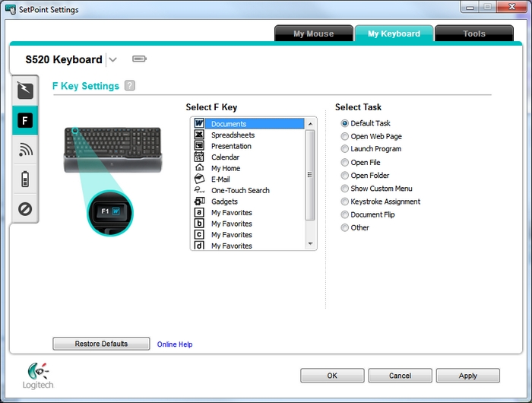
Task: Expand the S520 Keyboard device dropdown
Action: (x=113, y=60)
